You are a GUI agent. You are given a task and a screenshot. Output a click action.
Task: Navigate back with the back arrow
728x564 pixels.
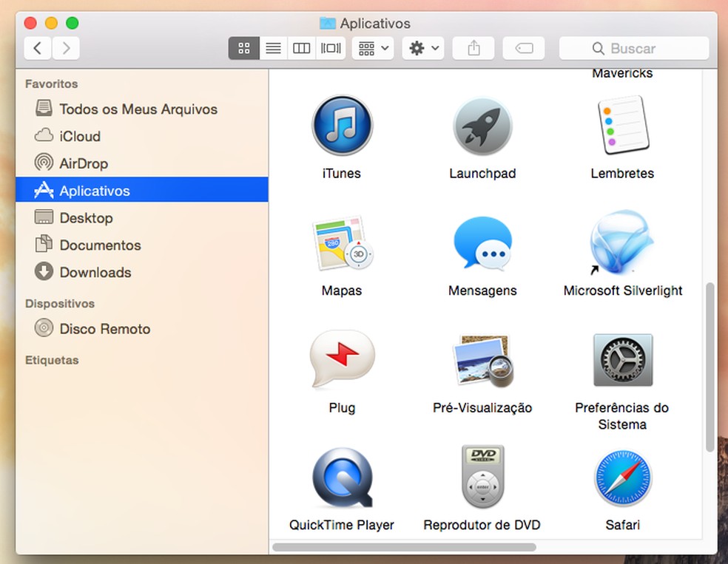pyautogui.click(x=37, y=48)
